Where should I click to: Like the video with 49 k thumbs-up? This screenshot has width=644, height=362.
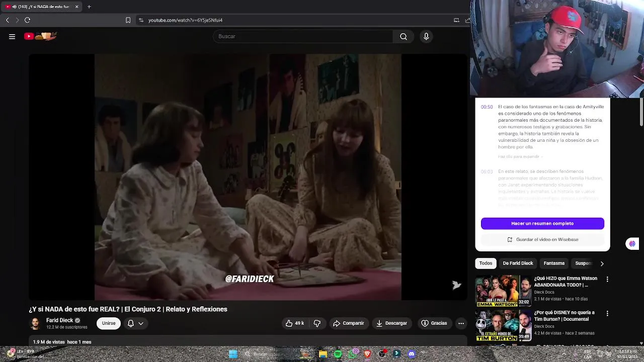coord(295,323)
